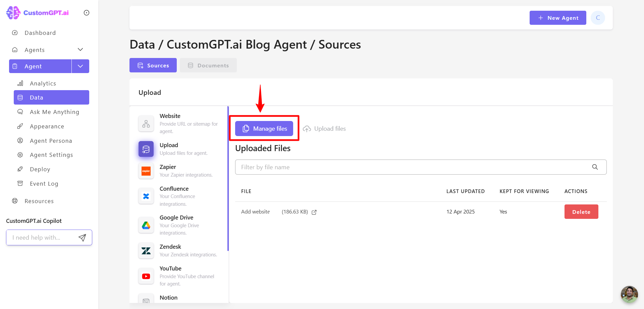Viewport: 644px width, 309px height.
Task: Open Event Log
Action: (x=44, y=184)
